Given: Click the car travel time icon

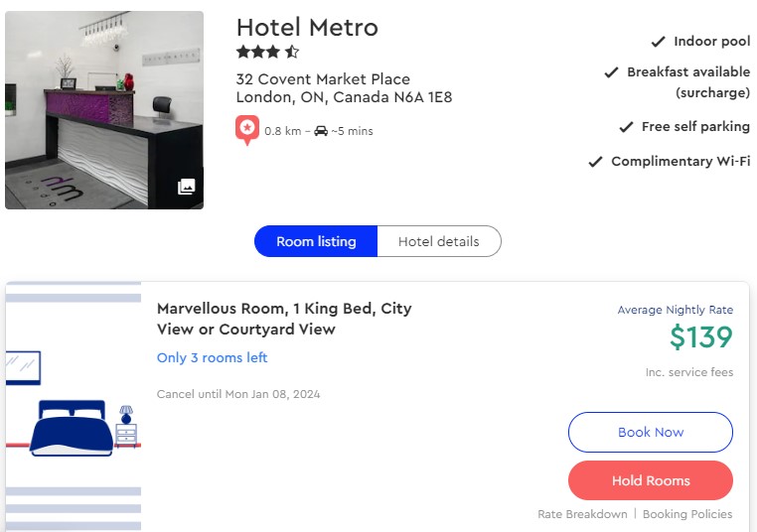Looking at the screenshot, I should (x=321, y=131).
